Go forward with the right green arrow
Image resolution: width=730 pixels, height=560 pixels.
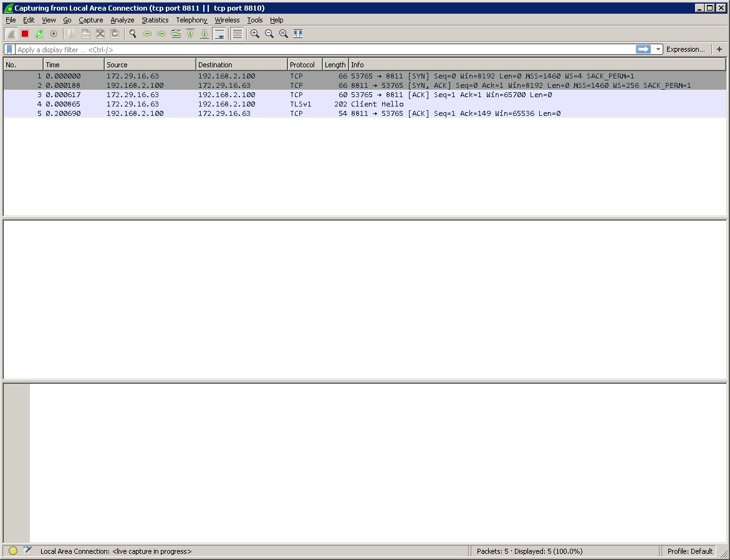pos(161,34)
